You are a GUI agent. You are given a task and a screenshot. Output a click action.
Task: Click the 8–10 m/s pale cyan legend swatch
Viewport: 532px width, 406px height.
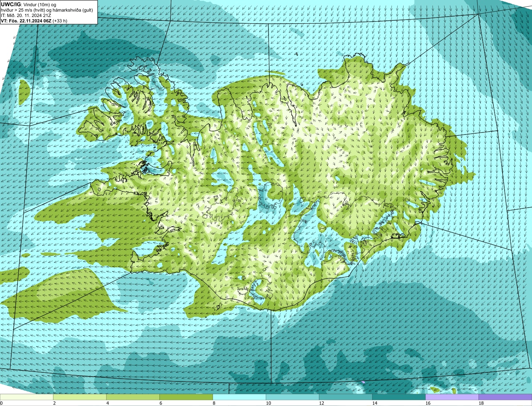(x=239, y=397)
